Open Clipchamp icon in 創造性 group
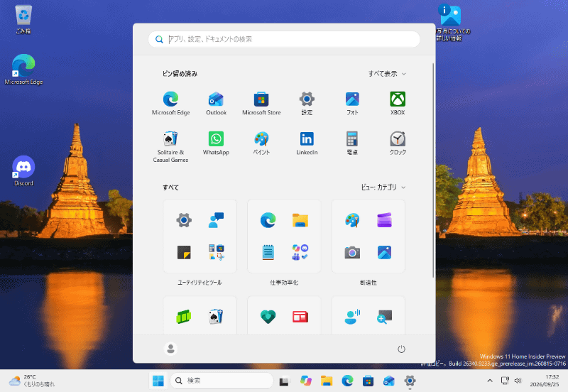The height and width of the screenshot is (392, 568). pos(384,220)
